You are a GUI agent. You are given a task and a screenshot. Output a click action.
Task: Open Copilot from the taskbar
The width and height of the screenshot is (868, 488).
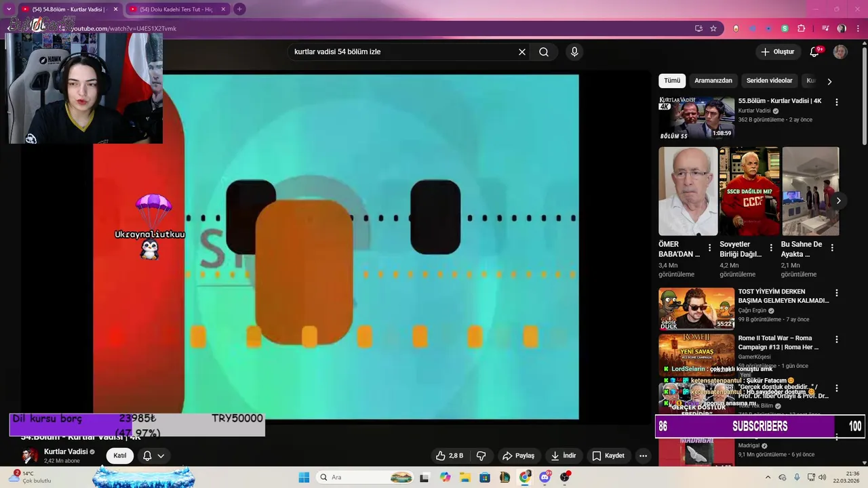(445, 477)
